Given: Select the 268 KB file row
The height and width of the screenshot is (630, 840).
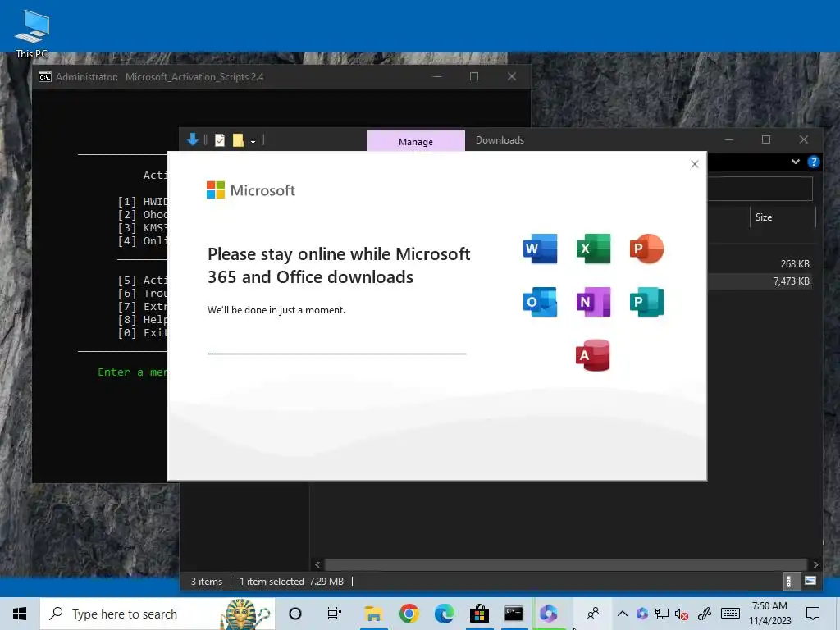Looking at the screenshot, I should coord(759,263).
